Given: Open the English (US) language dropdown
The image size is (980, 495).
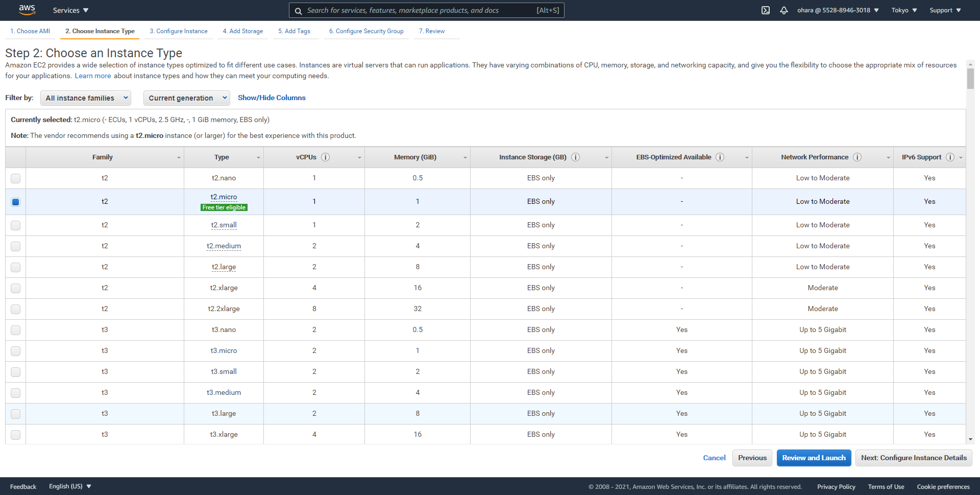Looking at the screenshot, I should click(70, 486).
